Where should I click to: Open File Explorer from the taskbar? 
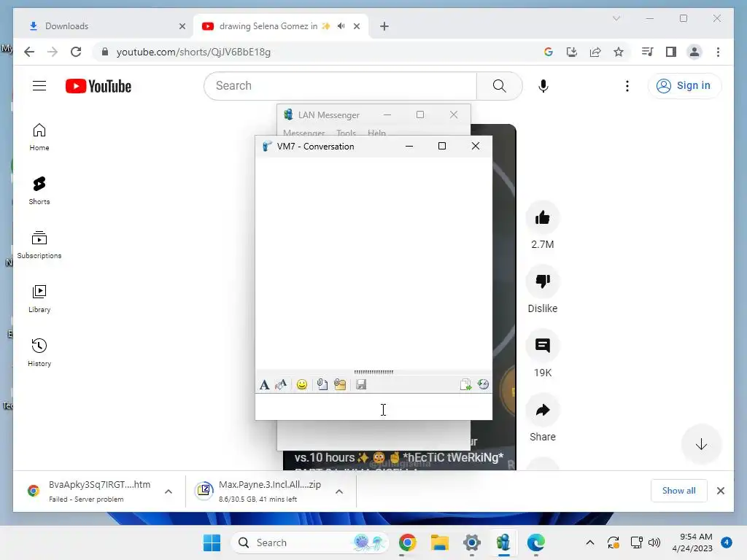(440, 542)
